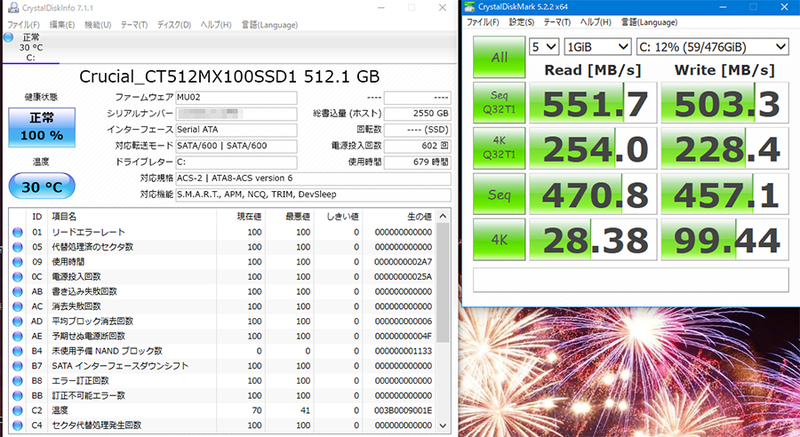Click the scroll down arrow of SMART list
The width and height of the screenshot is (800, 437).
pos(443,426)
